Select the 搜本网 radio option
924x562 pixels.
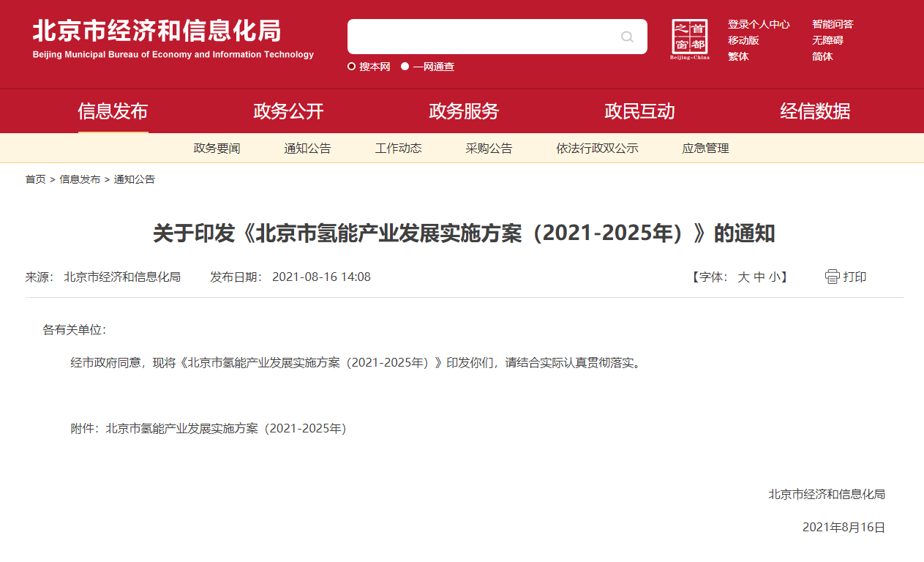352,67
